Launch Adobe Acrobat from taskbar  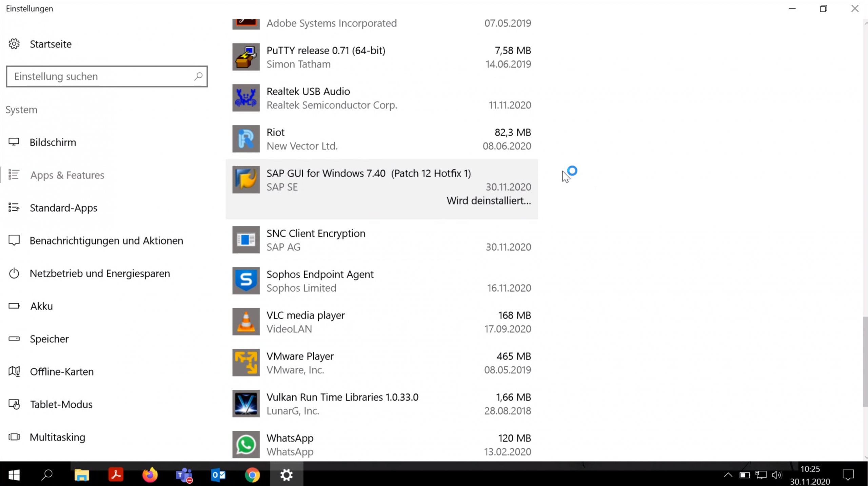pyautogui.click(x=116, y=475)
